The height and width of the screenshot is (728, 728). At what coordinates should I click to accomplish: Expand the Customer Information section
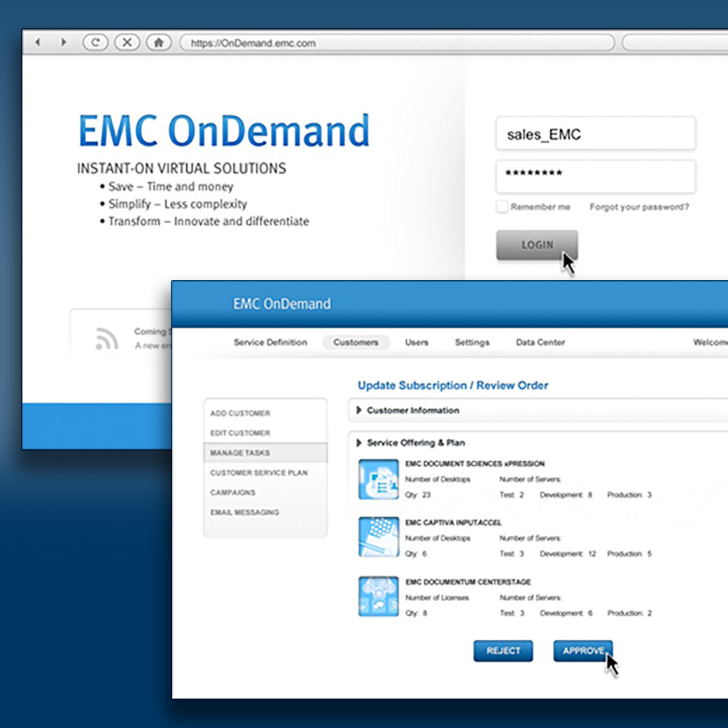tap(359, 410)
